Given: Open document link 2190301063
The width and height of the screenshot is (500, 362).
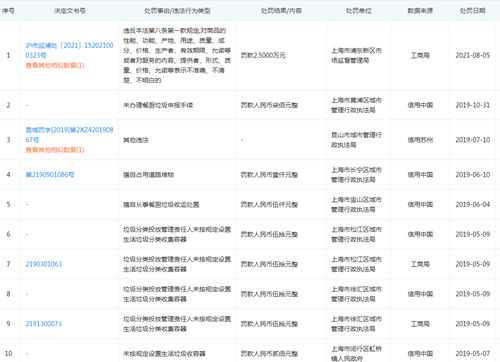Looking at the screenshot, I should point(44,264).
